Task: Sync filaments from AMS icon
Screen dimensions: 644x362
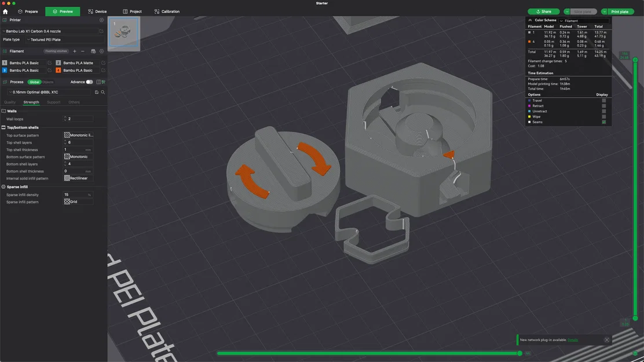Action: (x=93, y=52)
